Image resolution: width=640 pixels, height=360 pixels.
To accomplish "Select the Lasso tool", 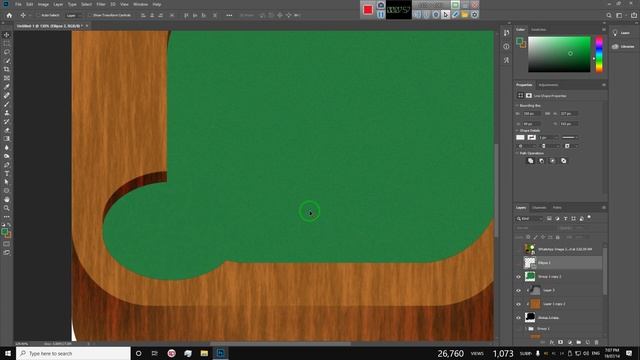I will [7, 52].
